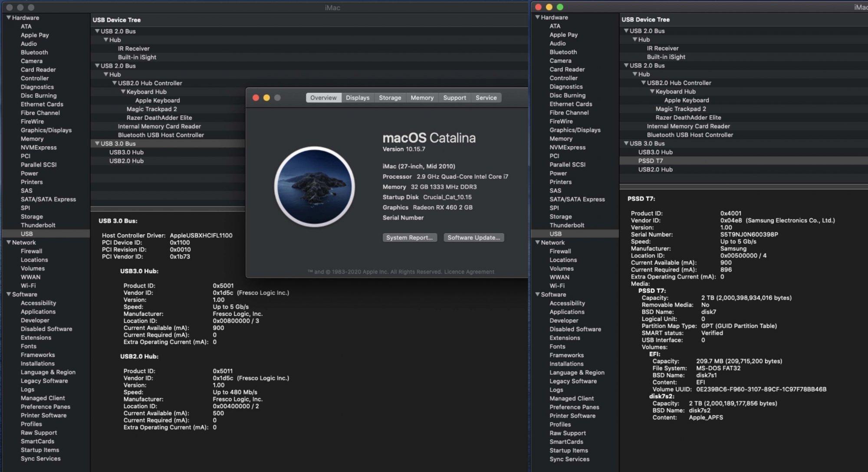Collapse Keyboard Hub in right device tree

click(x=652, y=92)
